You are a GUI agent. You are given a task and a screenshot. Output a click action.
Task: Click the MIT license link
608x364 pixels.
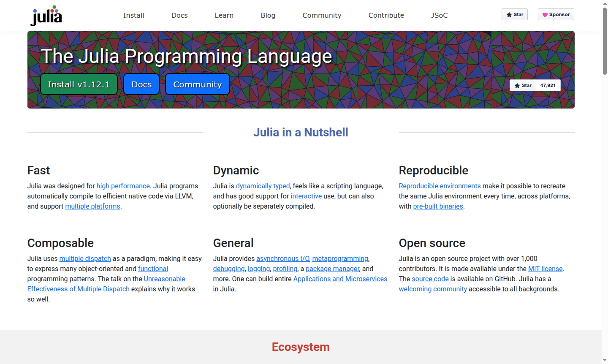point(545,269)
